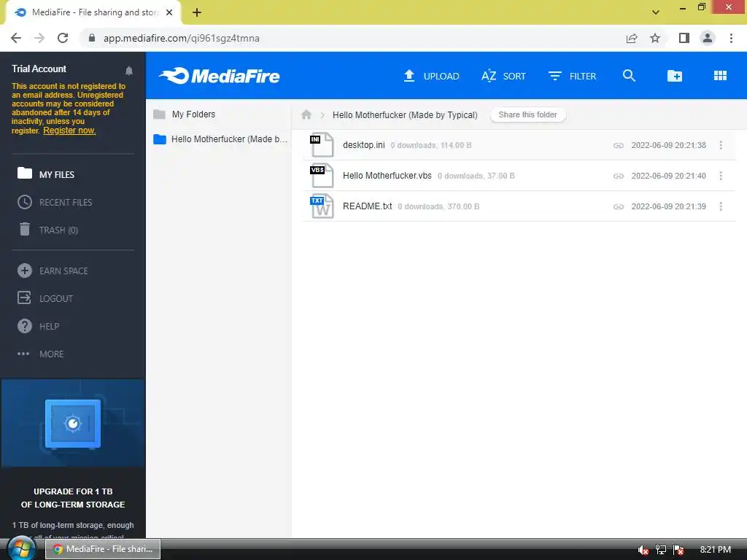The height and width of the screenshot is (560, 747).
Task: Select Hello Motherfucker folder in tree
Action: (220, 139)
